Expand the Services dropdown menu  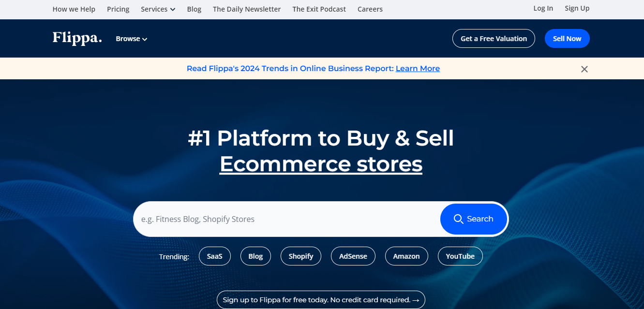158,9
